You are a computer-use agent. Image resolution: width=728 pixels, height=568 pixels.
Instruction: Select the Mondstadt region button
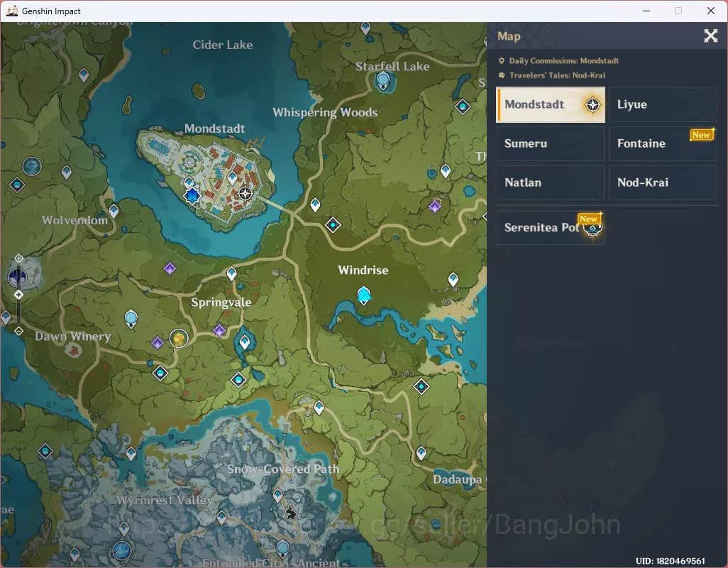pos(551,104)
